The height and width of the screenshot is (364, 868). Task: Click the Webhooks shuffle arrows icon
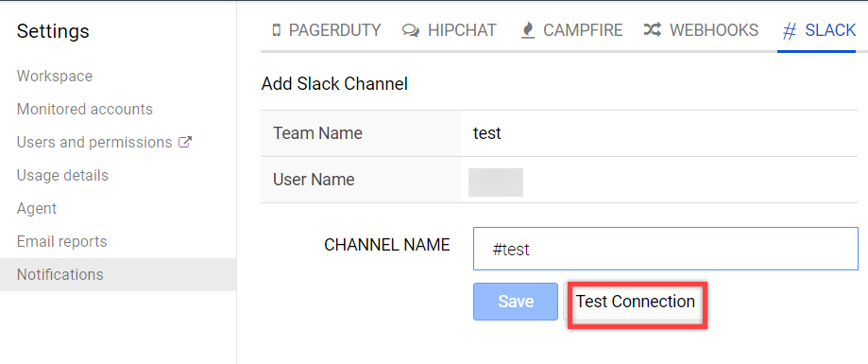(x=652, y=30)
